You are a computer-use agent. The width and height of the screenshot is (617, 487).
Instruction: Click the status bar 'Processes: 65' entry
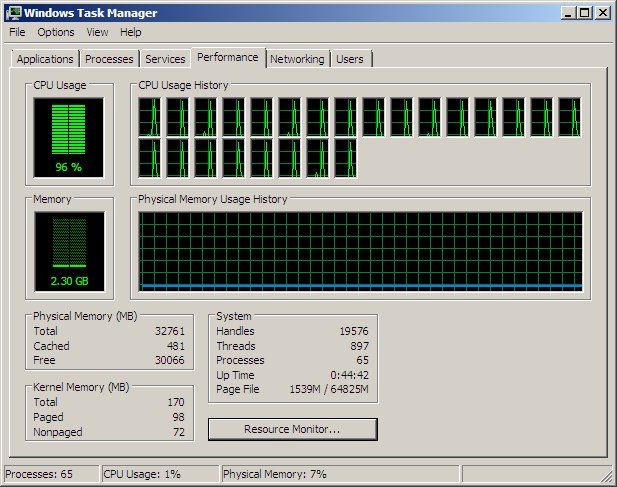pos(51,474)
